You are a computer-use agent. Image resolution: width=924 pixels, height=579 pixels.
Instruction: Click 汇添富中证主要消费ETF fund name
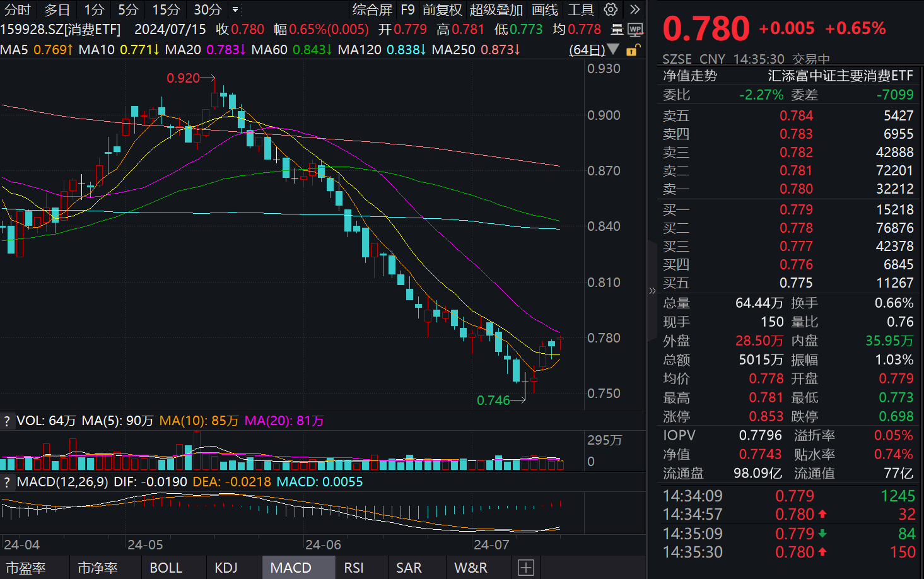coord(840,76)
